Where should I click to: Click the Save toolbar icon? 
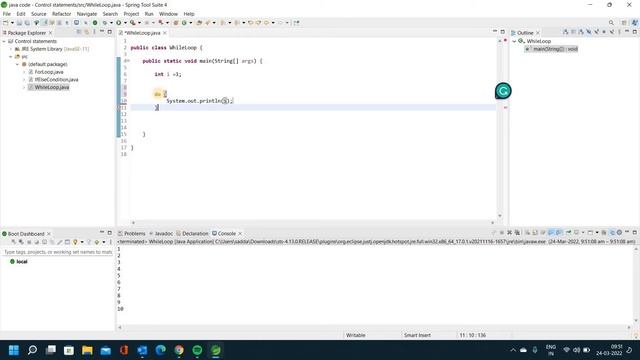point(19,23)
